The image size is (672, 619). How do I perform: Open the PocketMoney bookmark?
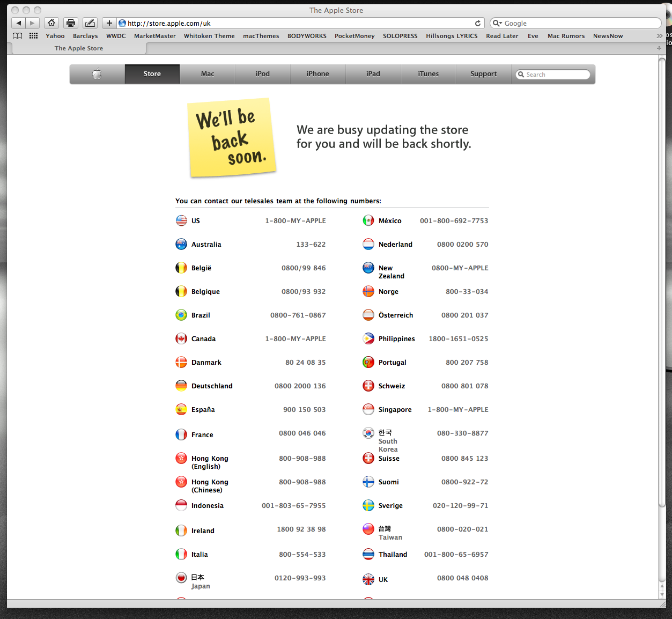(355, 36)
